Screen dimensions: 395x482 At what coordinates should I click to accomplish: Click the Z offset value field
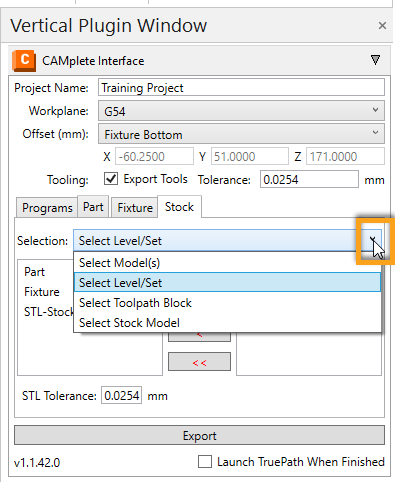click(345, 156)
